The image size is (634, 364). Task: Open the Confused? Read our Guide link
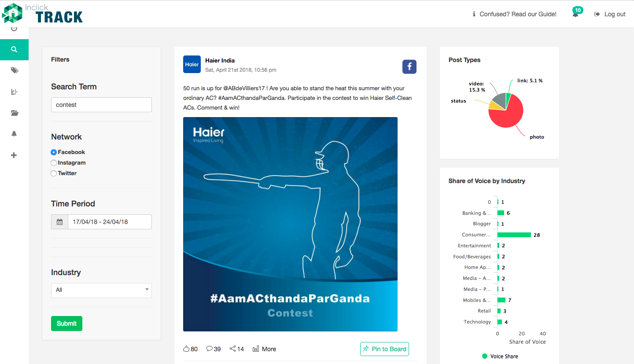click(x=518, y=14)
